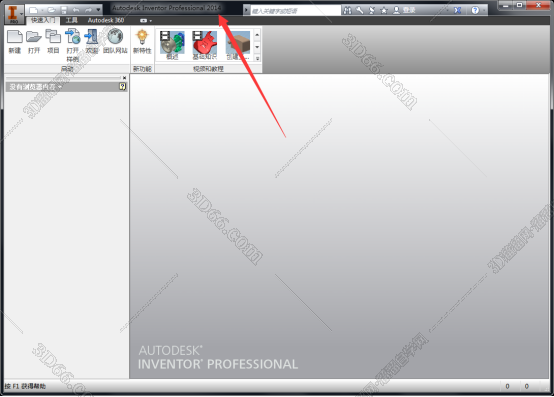Click the Favorites star icon
Viewport: 554px width, 397px height.
[384, 11]
